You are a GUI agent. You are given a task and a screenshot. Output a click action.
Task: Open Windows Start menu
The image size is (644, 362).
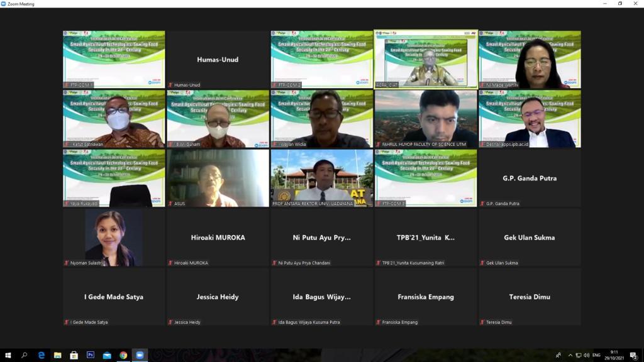coord(8,355)
